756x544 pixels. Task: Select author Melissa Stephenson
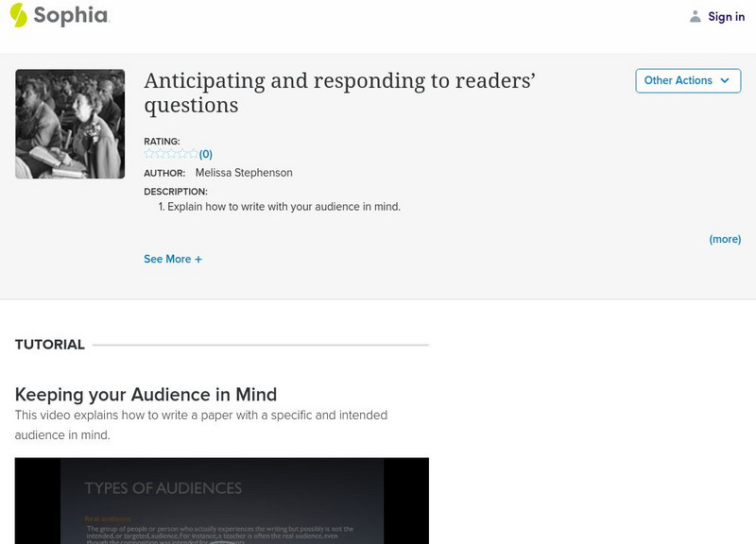[x=244, y=173]
